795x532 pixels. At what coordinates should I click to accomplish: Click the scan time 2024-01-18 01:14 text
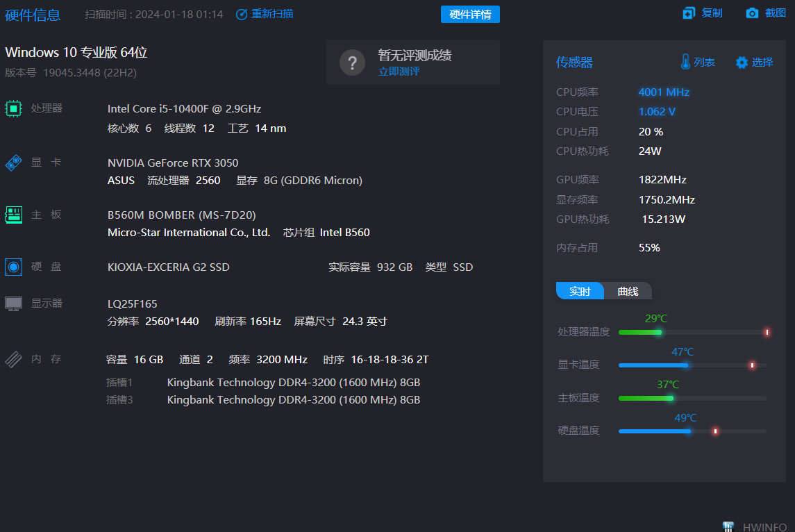coord(179,14)
